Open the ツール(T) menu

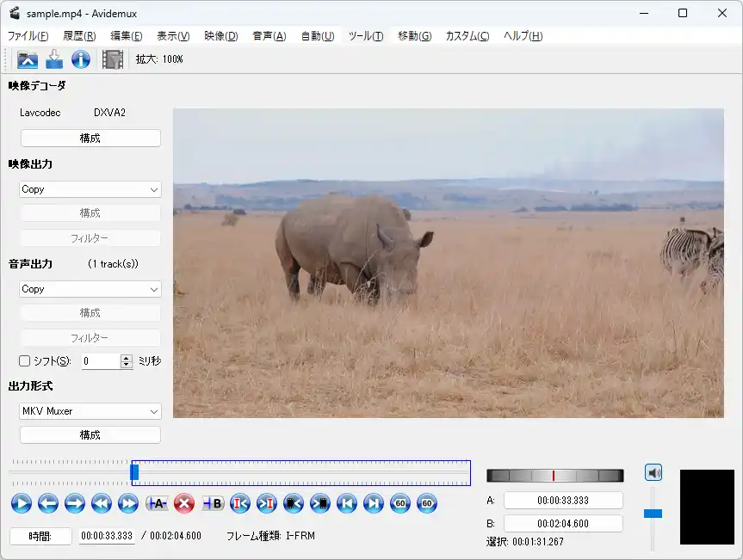point(366,36)
